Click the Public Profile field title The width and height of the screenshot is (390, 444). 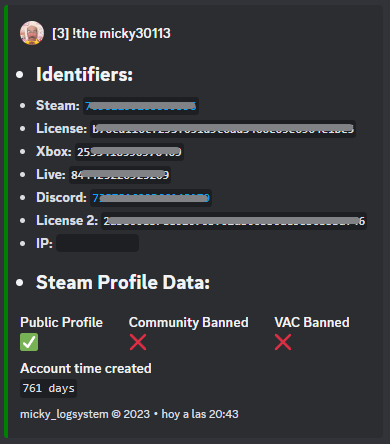(61, 322)
